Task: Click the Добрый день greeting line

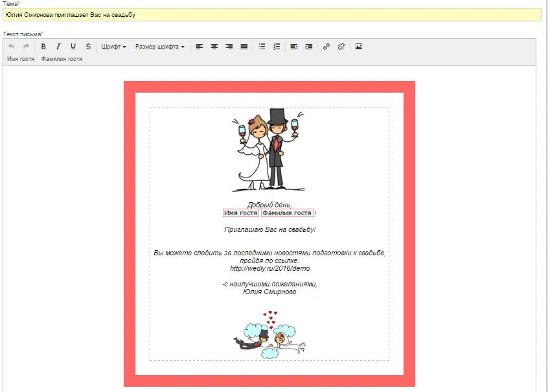Action: [x=269, y=205]
